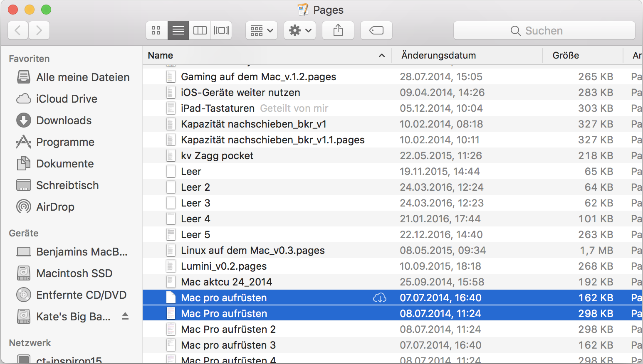Select the file Leer 5
Image resolution: width=643 pixels, height=364 pixels.
point(195,235)
